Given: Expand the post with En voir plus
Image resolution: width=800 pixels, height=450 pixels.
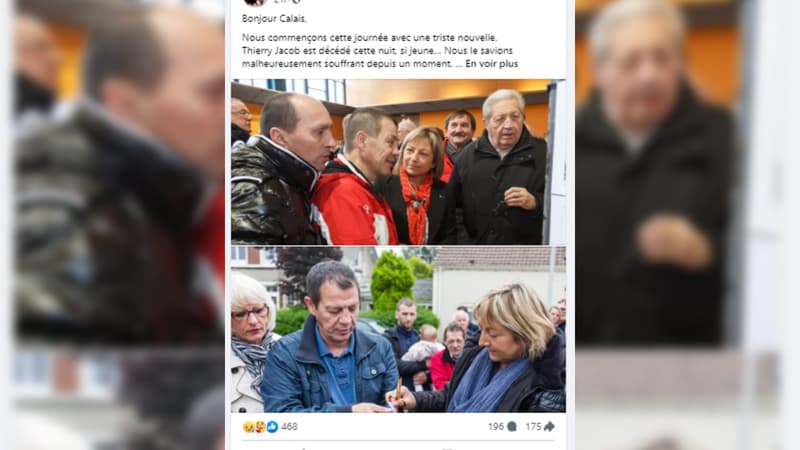Looking at the screenshot, I should coord(492,64).
